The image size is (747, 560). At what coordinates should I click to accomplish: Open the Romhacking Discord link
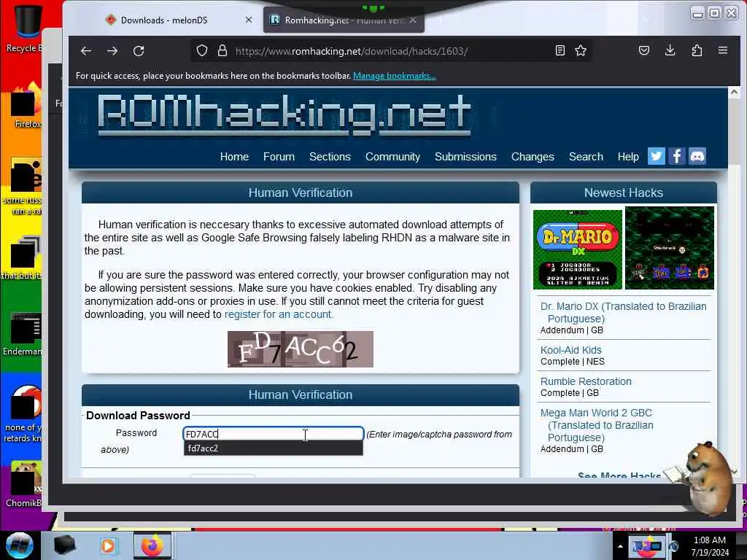(697, 156)
